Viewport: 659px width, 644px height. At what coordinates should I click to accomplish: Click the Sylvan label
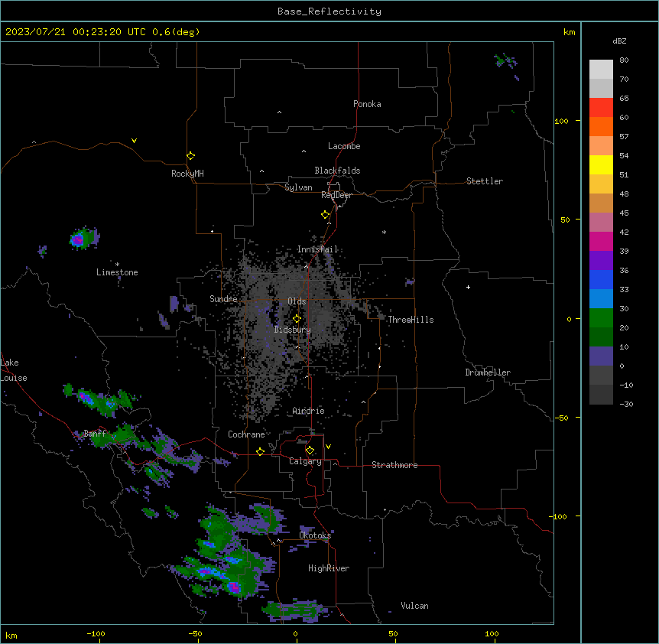pos(298,187)
